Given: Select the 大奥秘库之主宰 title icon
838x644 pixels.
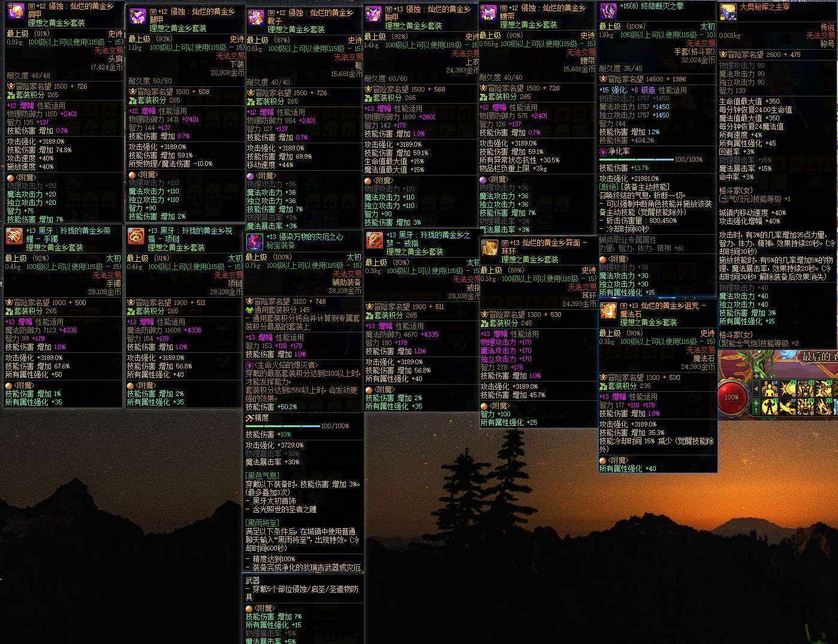Looking at the screenshot, I should pos(728,11).
